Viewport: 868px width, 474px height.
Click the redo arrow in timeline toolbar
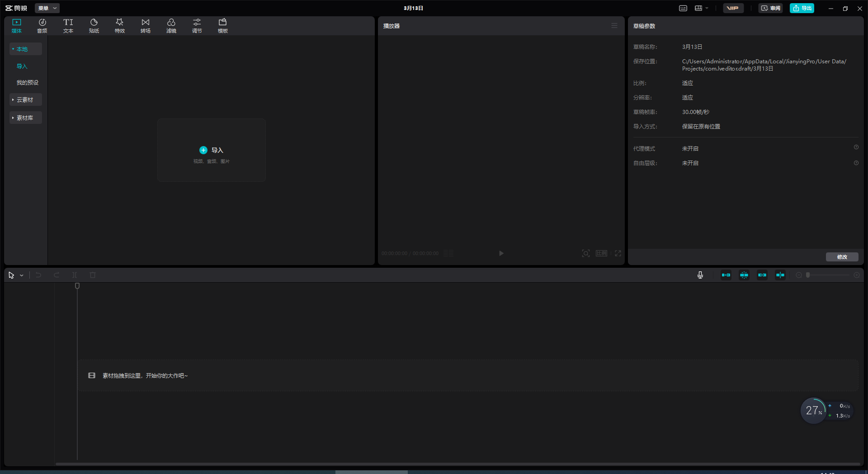[x=57, y=275]
